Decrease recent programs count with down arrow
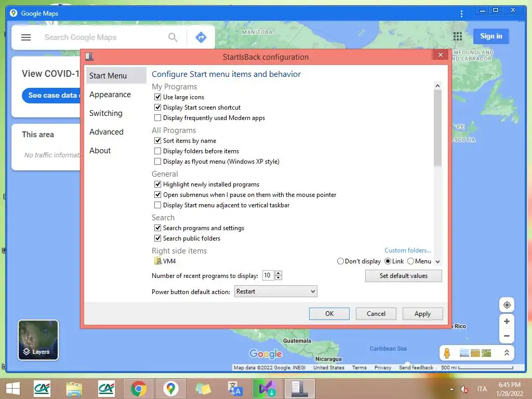Screen dimensions: 532x399 tap(278, 278)
